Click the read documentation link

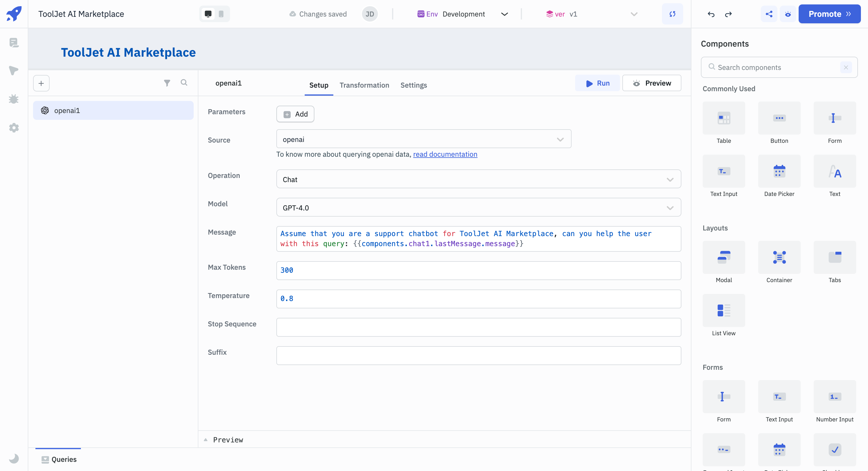445,154
